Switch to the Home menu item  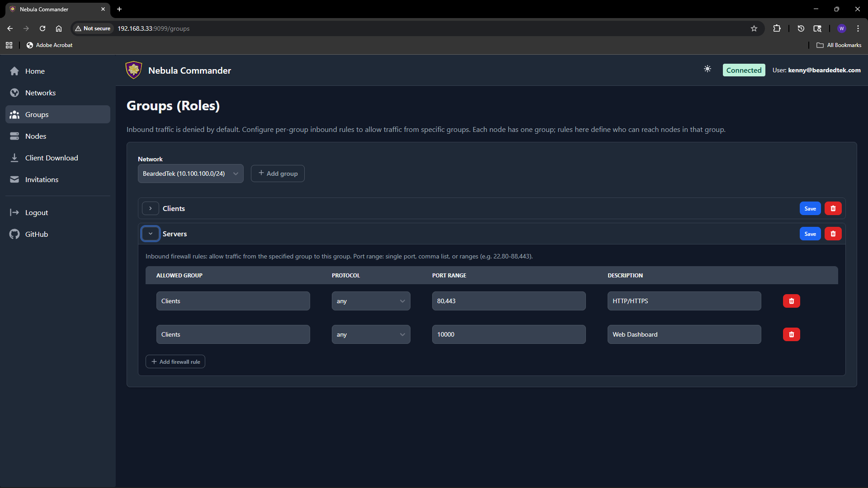[35, 71]
